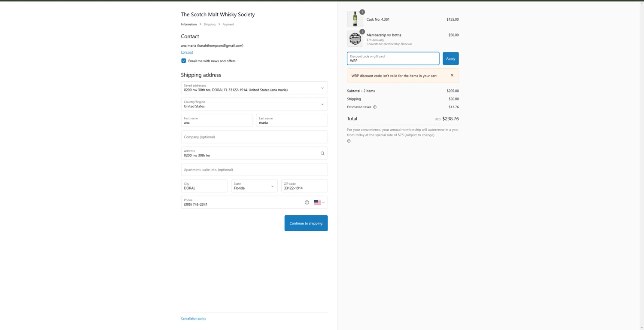Screen dimensions: 644x330
Task: Click the Subtotal value $205.00
Action: [453, 91]
